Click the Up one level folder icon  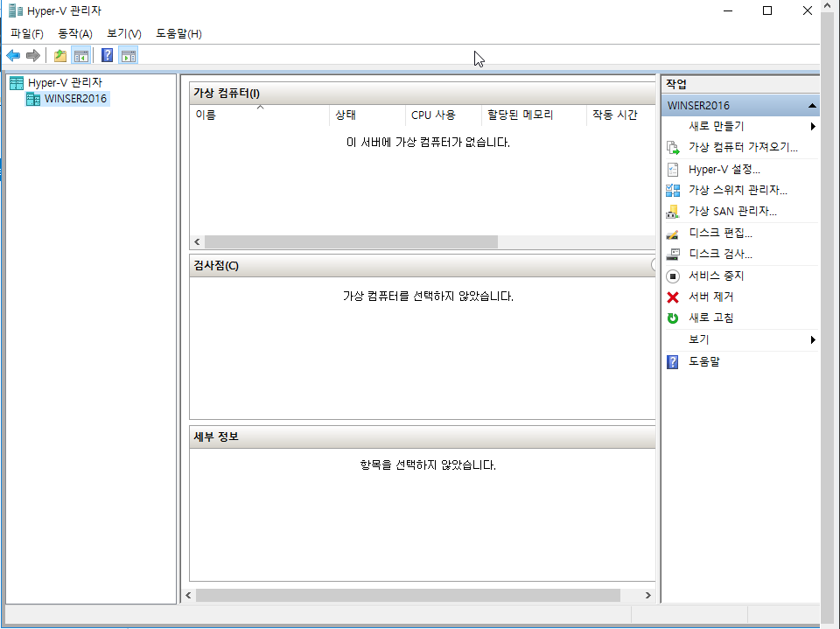60,55
